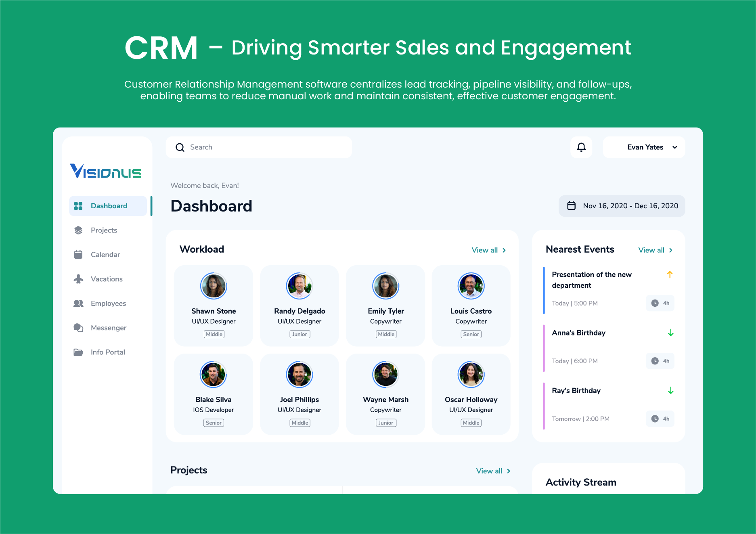The width and height of the screenshot is (756, 534).
Task: Click the Vacations airplane icon
Action: tap(78, 279)
